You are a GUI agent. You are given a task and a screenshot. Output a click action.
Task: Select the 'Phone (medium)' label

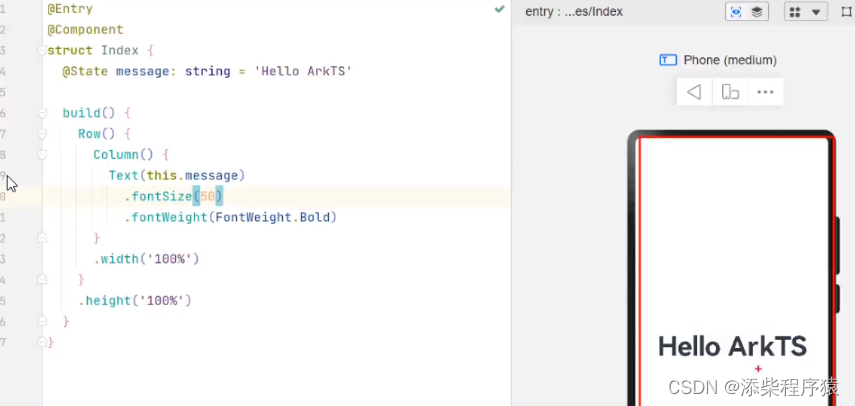[x=730, y=60]
